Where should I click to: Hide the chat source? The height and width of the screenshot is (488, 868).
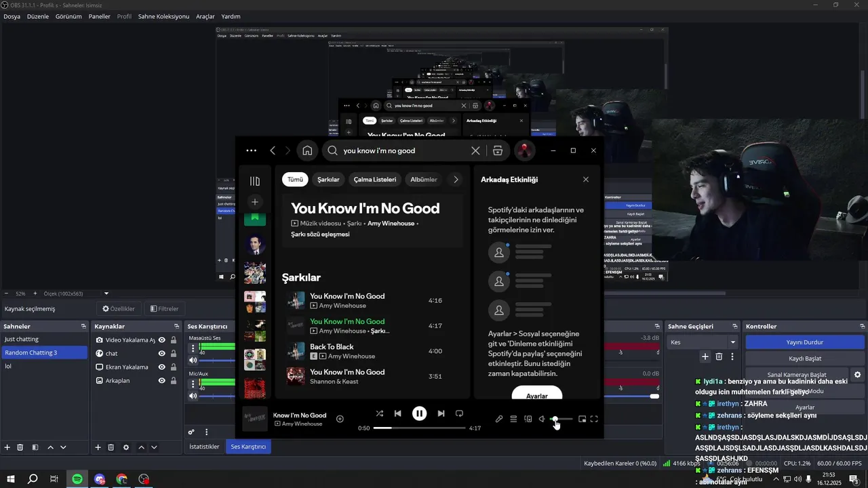pyautogui.click(x=162, y=354)
